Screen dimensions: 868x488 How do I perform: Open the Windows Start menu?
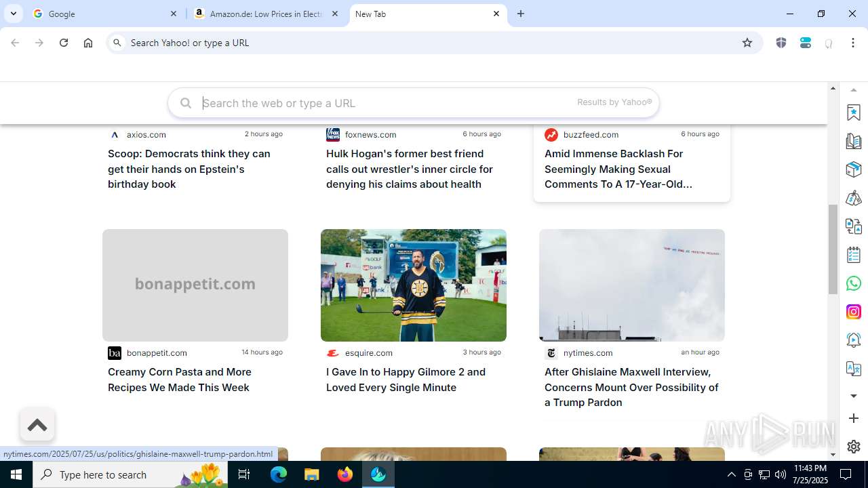coord(16,474)
